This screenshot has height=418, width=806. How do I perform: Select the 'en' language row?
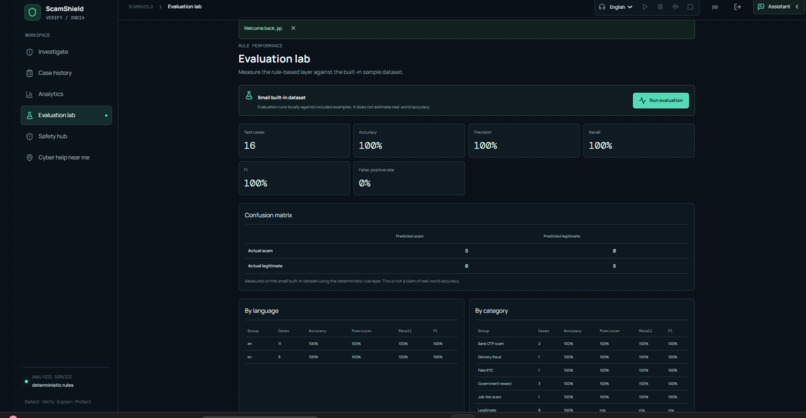tap(351, 343)
